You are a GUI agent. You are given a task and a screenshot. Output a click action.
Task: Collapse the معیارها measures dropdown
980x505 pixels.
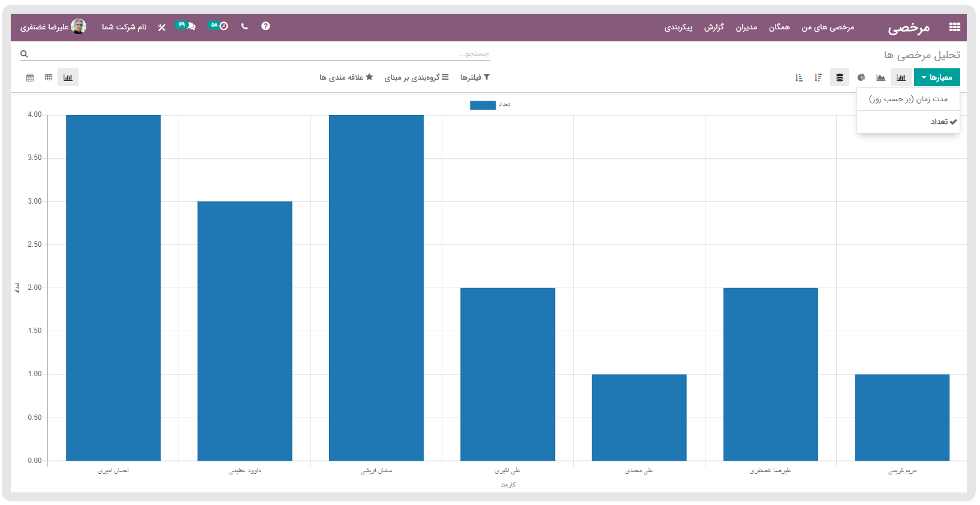click(936, 77)
